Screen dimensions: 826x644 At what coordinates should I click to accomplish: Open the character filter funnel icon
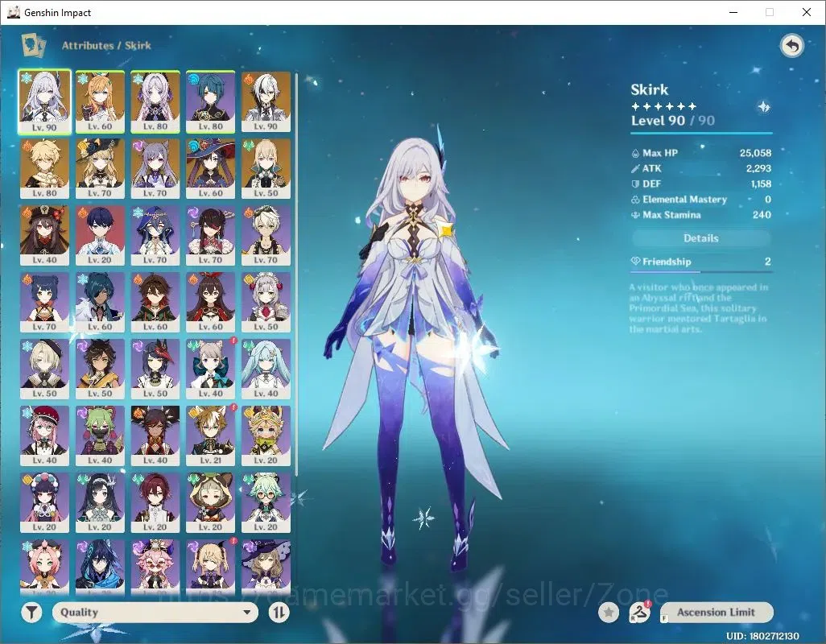31,612
